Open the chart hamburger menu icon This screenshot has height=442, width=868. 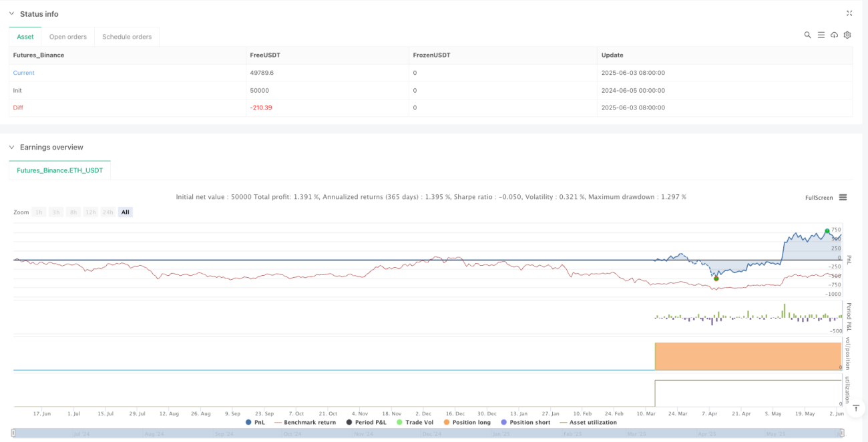(843, 198)
